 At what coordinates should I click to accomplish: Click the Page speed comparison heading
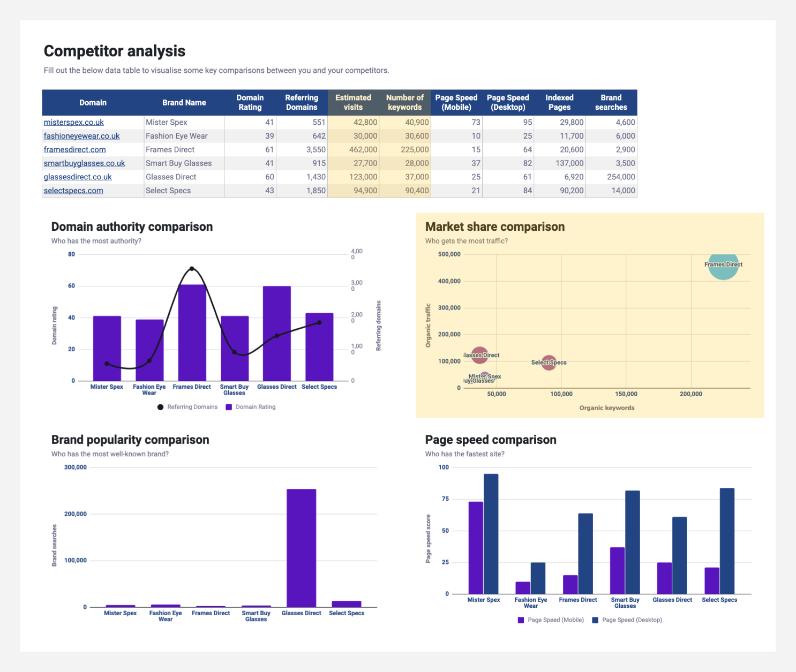(x=491, y=440)
